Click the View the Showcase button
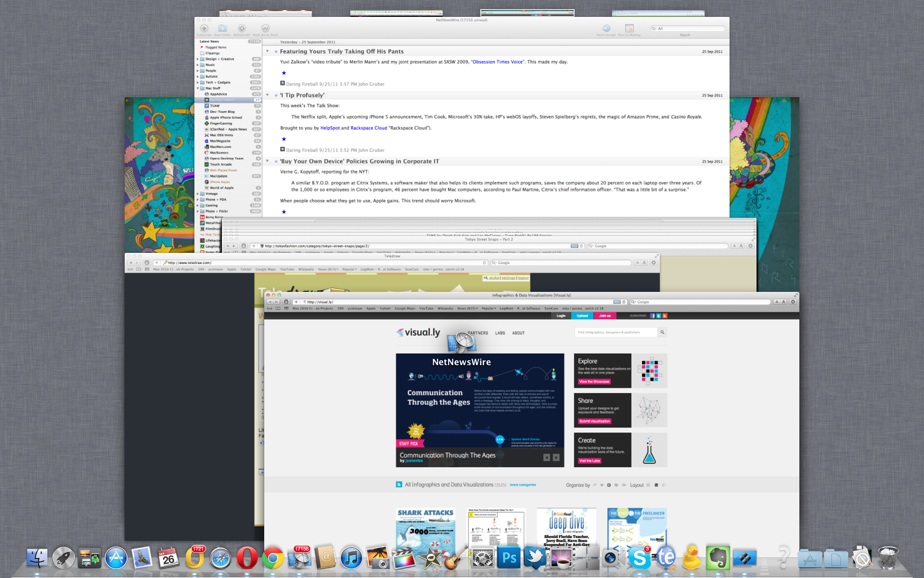The height and width of the screenshot is (578, 924). (594, 381)
